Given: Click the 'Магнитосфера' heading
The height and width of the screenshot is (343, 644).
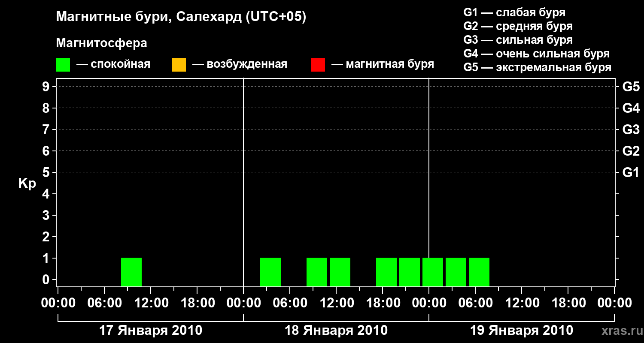Looking at the screenshot, I should (101, 43).
